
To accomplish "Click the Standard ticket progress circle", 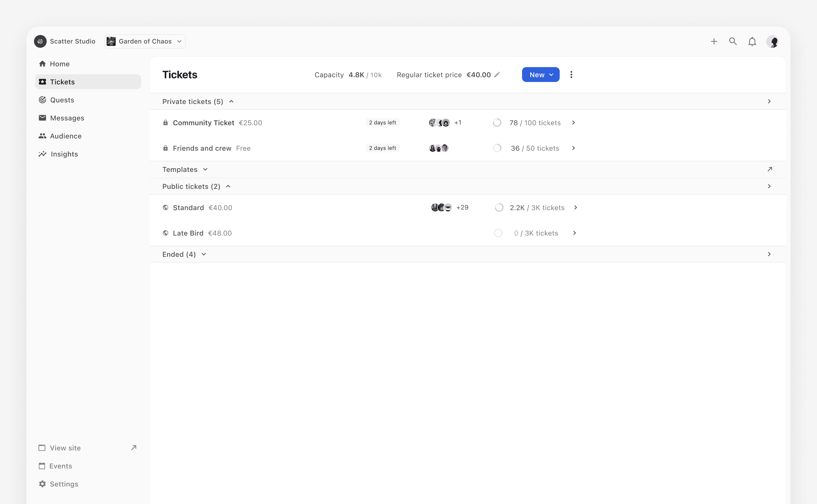I will [x=499, y=208].
